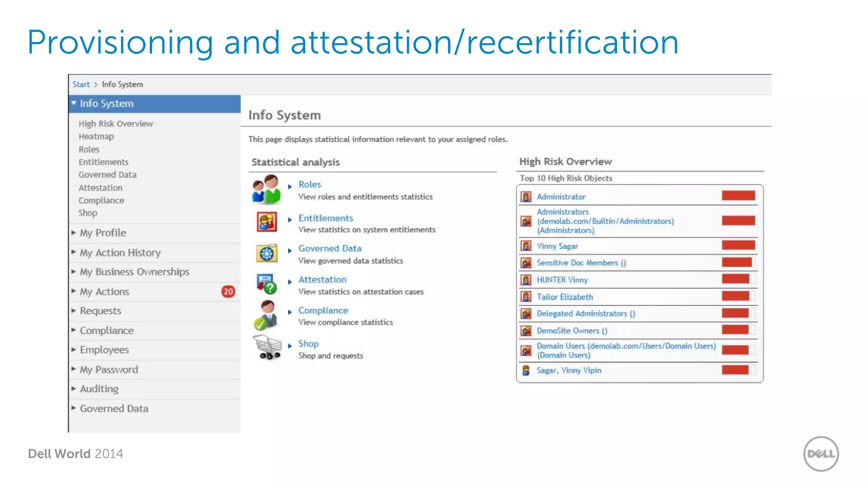This screenshot has width=868, height=488.
Task: Open the Shop and requests link
Action: (309, 344)
